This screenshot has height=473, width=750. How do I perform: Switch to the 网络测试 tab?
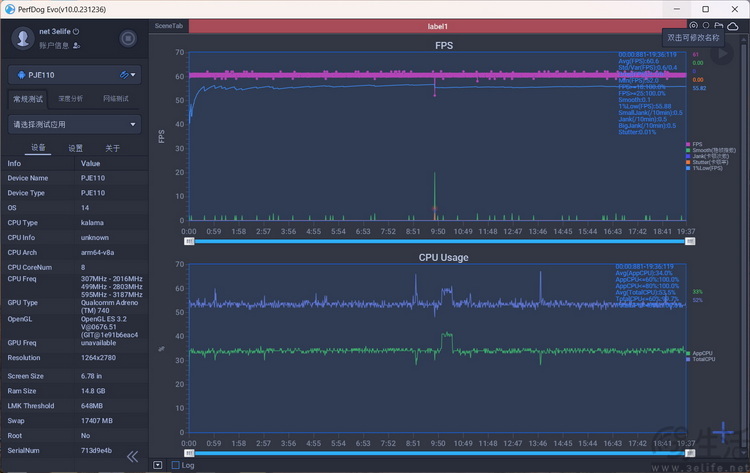coord(116,99)
